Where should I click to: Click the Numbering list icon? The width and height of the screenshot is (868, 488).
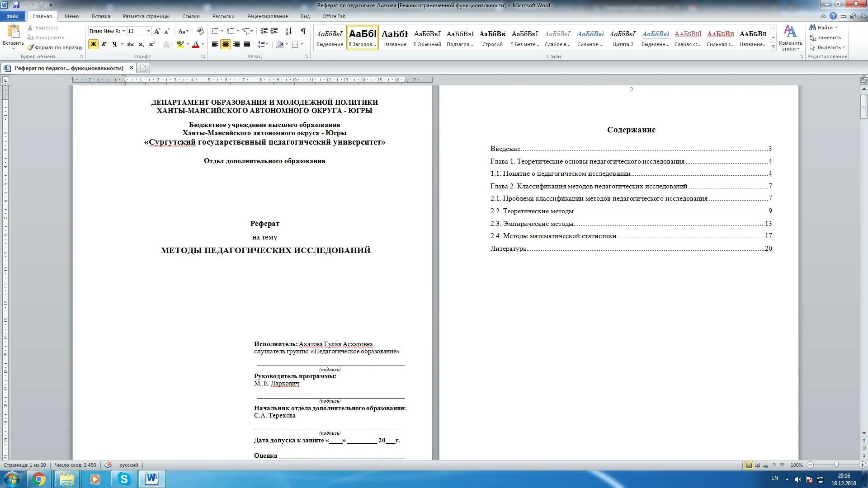click(232, 31)
